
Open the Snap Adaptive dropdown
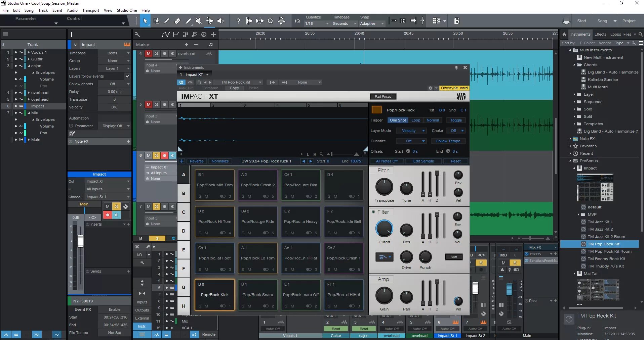(x=371, y=23)
